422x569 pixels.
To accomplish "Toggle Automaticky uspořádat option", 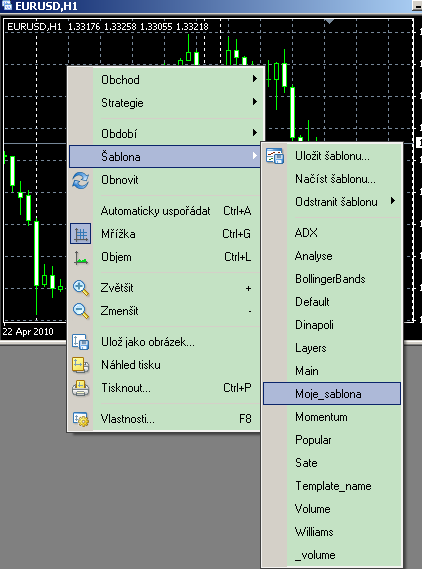I will coord(164,211).
